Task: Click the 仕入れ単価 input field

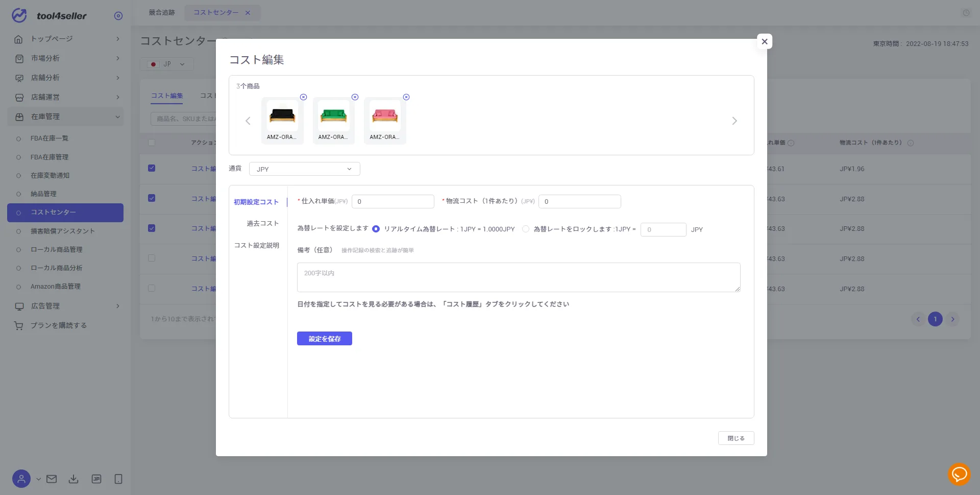Action: [x=393, y=202]
